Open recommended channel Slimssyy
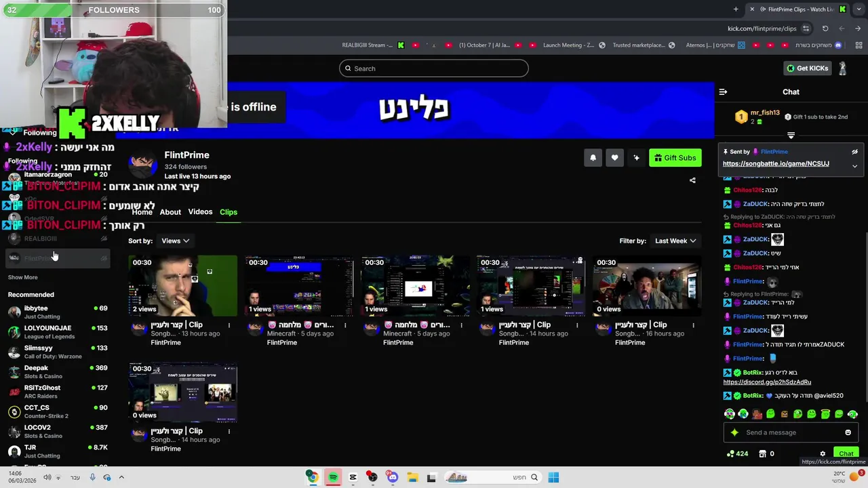Viewport: 868px width, 488px height. click(58, 352)
